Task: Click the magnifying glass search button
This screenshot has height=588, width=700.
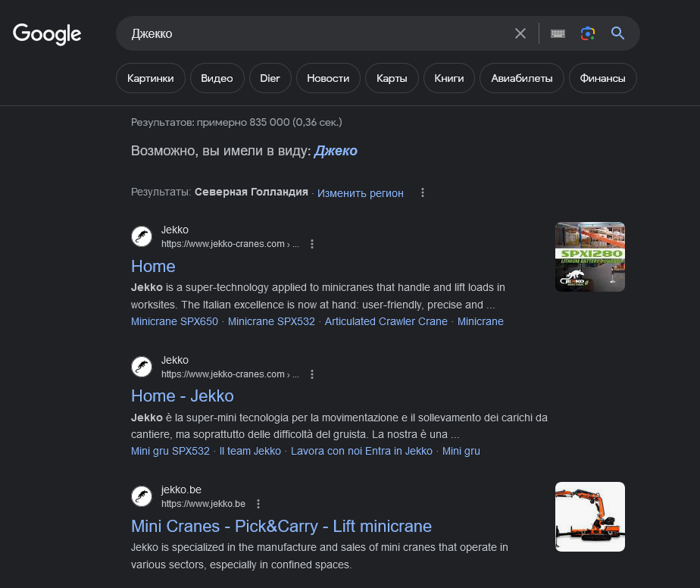Action: (617, 33)
